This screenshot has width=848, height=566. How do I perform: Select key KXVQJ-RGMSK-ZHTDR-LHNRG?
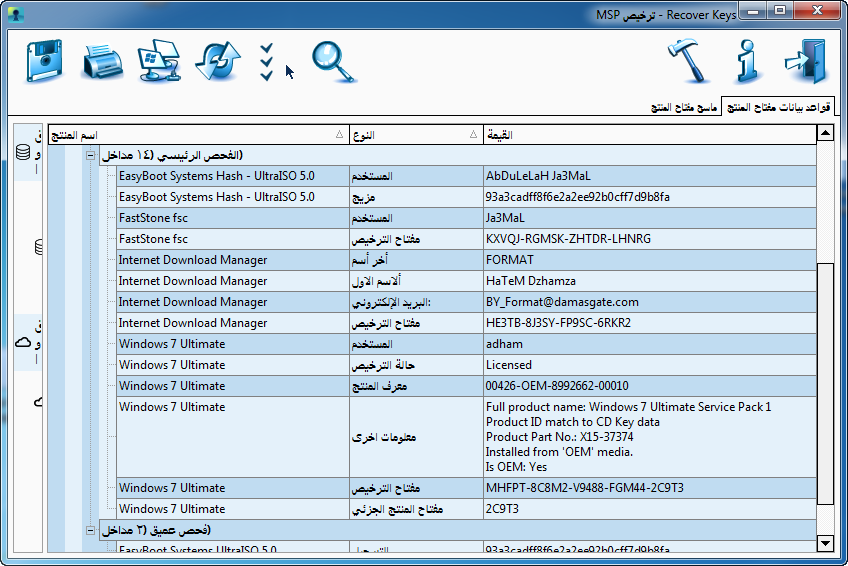(650, 239)
